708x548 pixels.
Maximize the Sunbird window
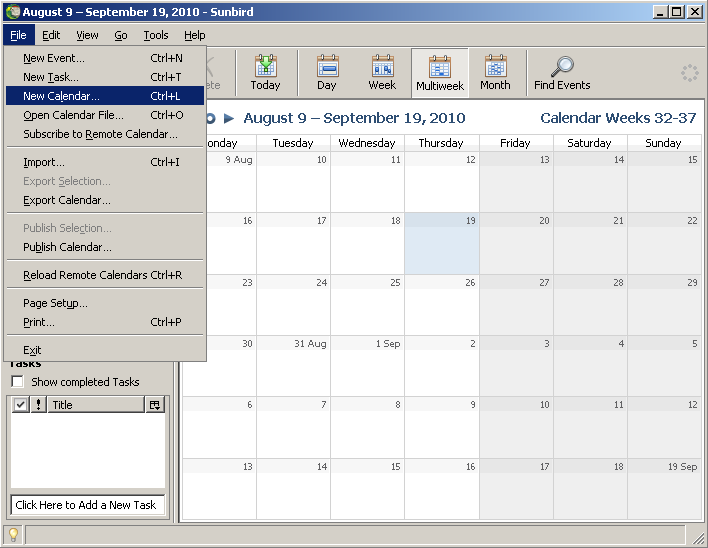(x=677, y=12)
